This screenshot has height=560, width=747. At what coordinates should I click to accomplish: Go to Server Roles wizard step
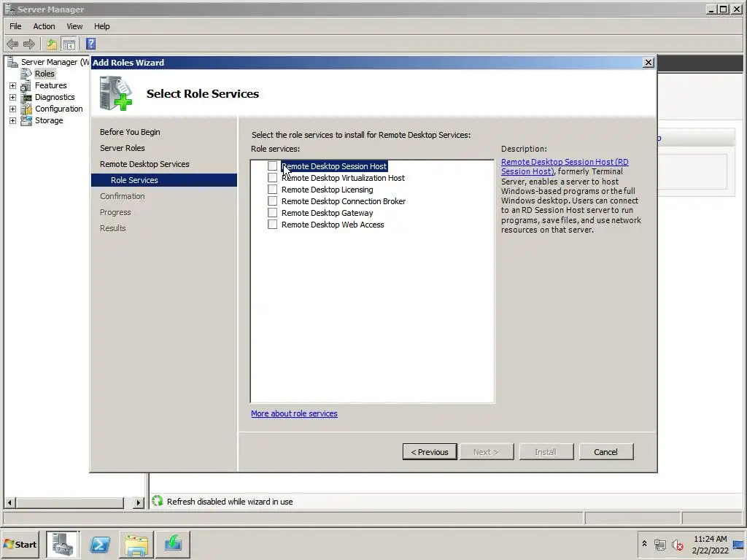(x=122, y=148)
